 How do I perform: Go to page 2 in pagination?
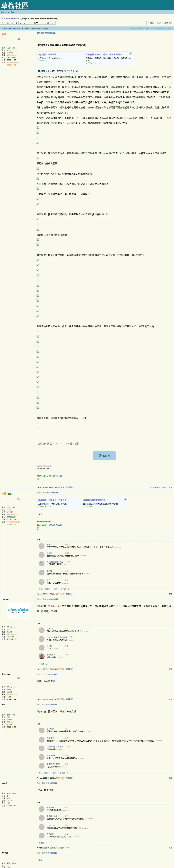[x=20, y=23]
